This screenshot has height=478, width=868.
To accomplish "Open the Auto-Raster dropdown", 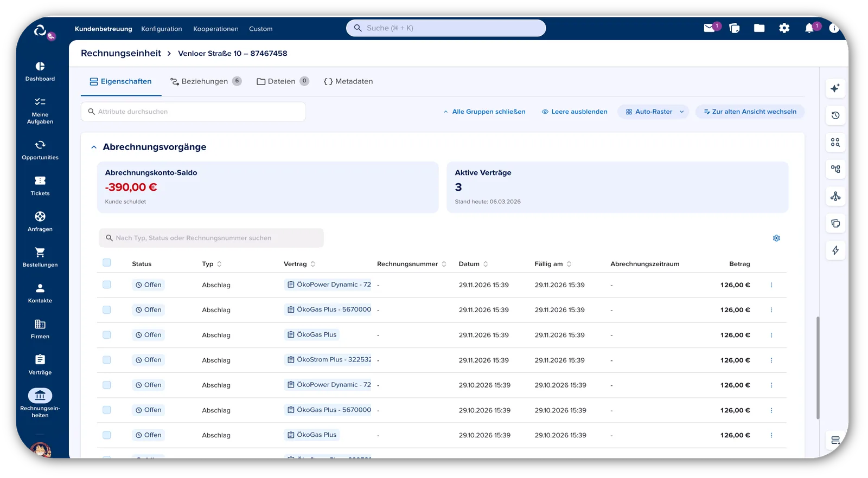I will pyautogui.click(x=654, y=112).
